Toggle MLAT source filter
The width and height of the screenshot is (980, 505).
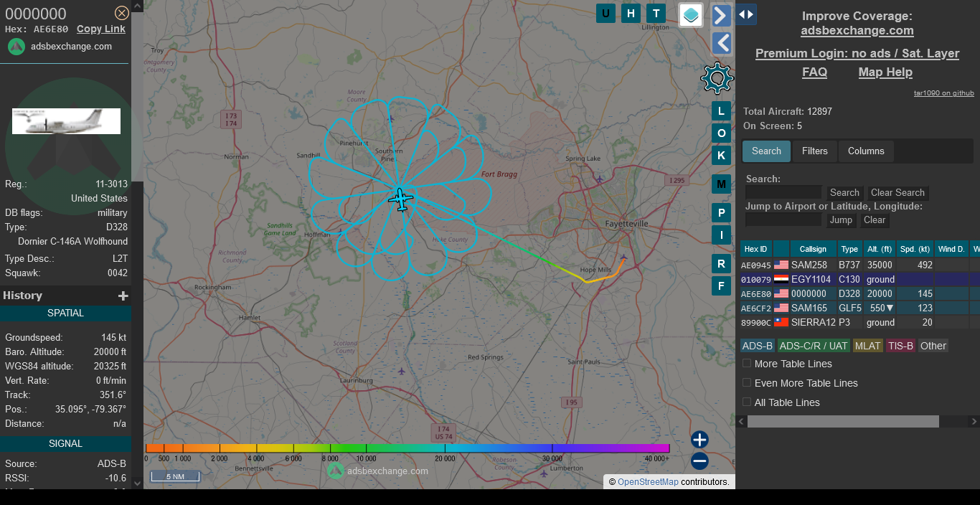pos(868,346)
